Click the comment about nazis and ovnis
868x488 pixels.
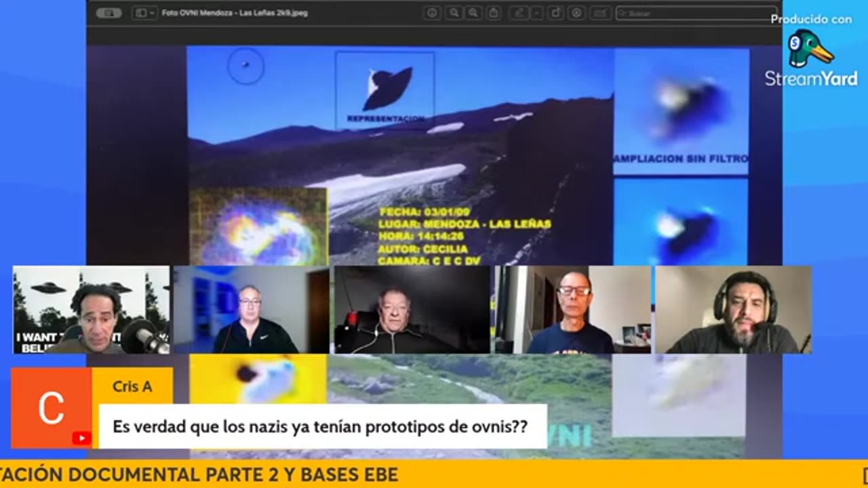tap(323, 426)
